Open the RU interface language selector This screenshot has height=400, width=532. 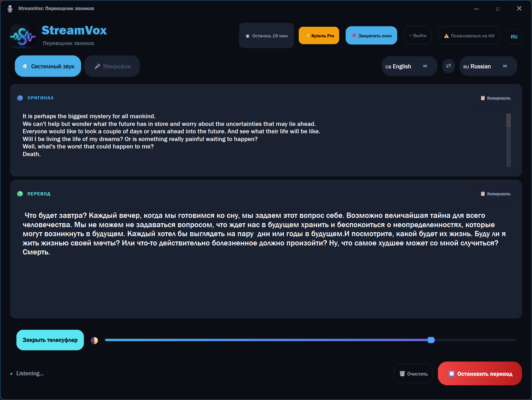(x=514, y=36)
